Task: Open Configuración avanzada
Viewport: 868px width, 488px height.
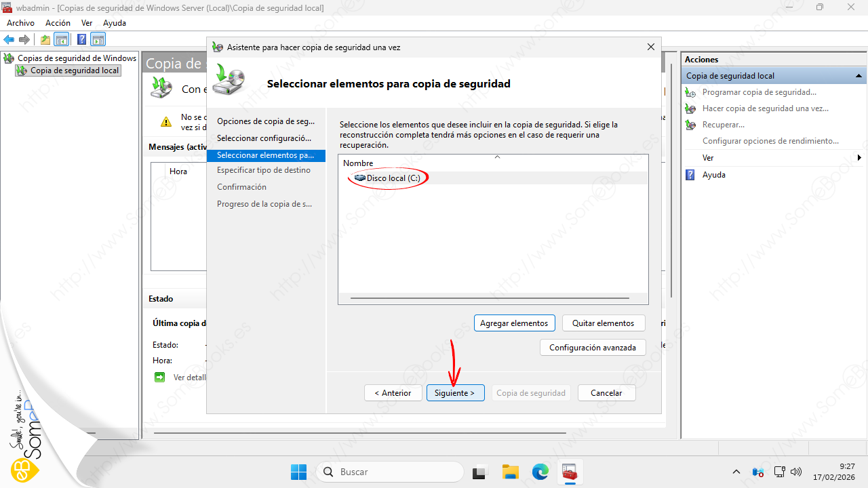Action: pos(592,348)
